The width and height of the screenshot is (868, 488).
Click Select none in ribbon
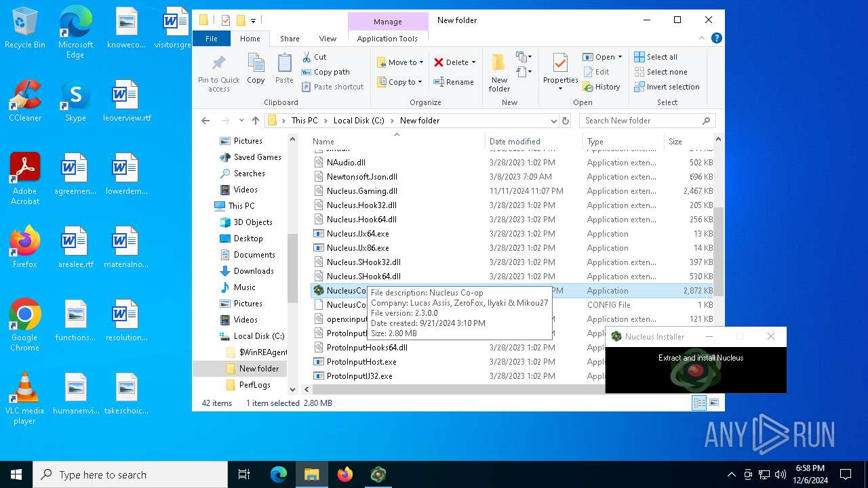[x=660, y=72]
